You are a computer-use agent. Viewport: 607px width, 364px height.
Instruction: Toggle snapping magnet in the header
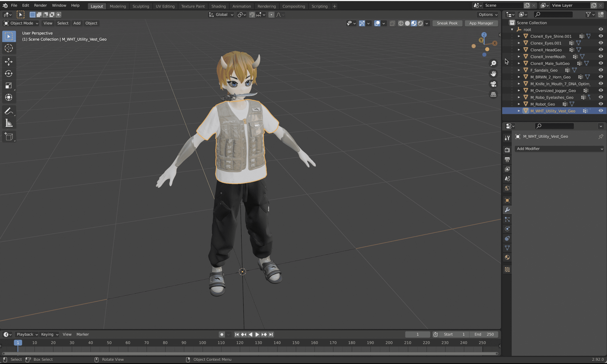(x=252, y=15)
